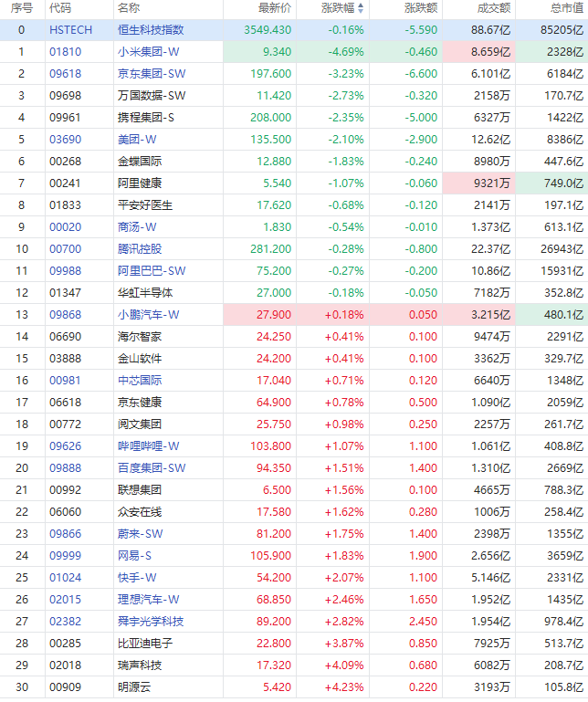
Task: Click the 序号 column header
Action: coord(22,8)
